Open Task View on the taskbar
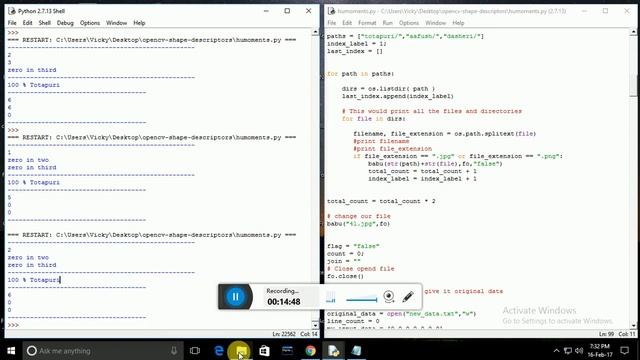 point(195,351)
